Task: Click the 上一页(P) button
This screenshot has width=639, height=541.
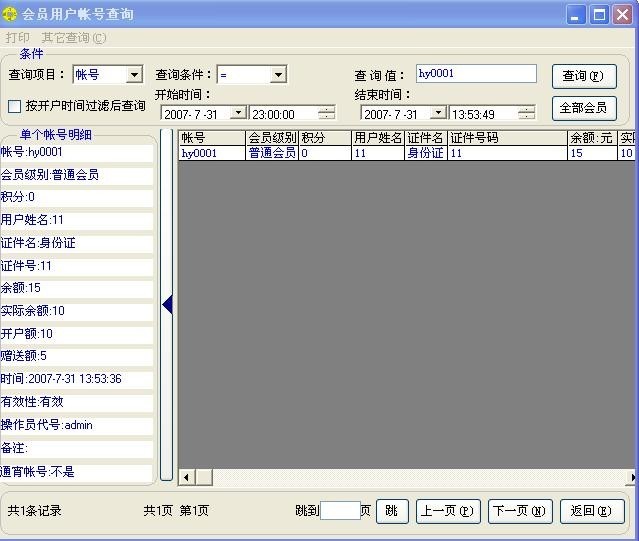Action: pyautogui.click(x=448, y=511)
